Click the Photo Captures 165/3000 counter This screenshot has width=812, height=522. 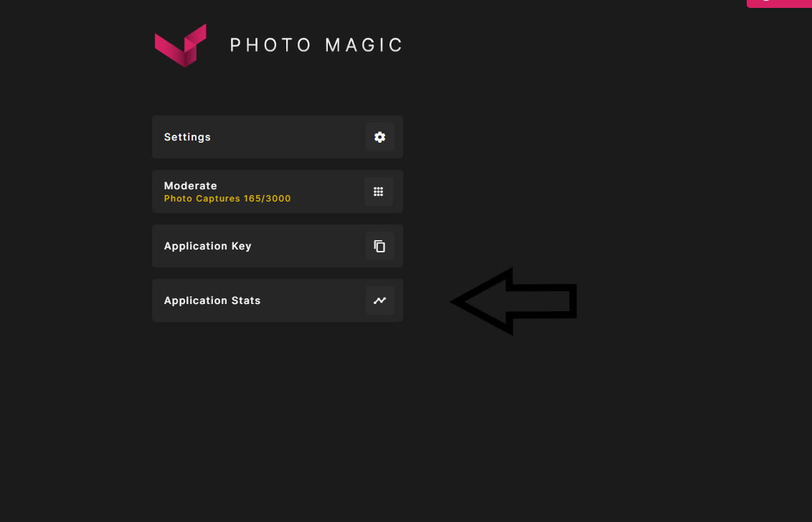[227, 199]
